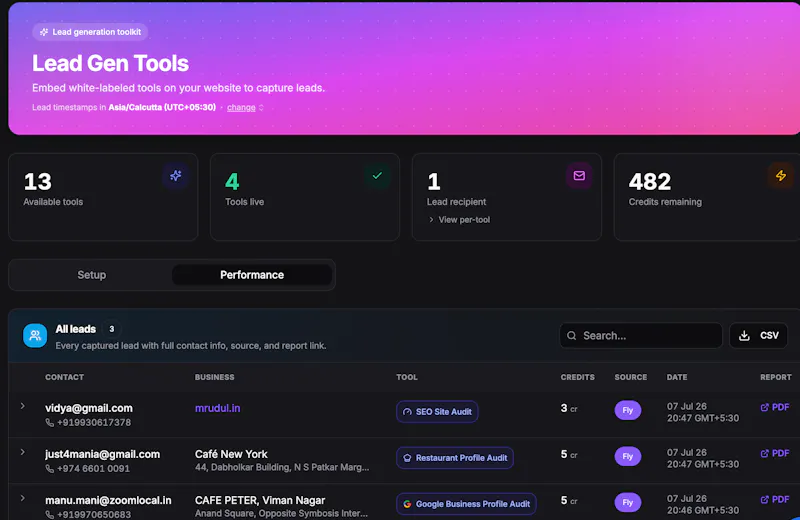Click the download icon on the CSV button
This screenshot has width=800, height=520.
click(744, 335)
